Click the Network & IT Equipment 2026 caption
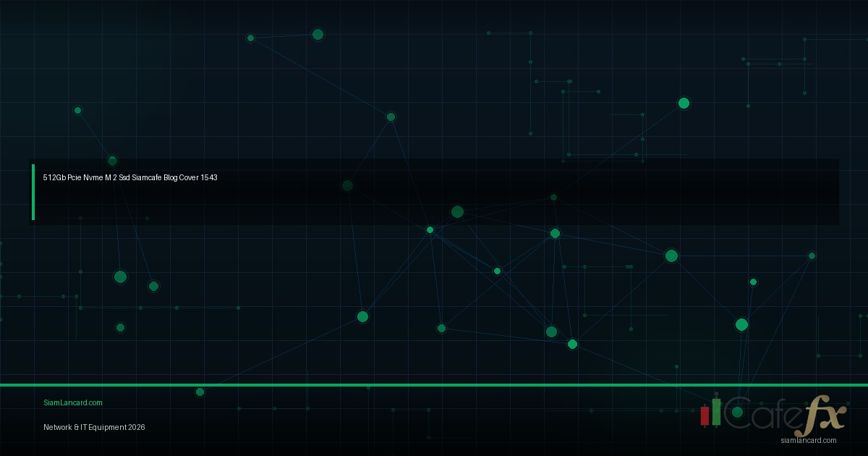868x456 pixels. point(94,427)
